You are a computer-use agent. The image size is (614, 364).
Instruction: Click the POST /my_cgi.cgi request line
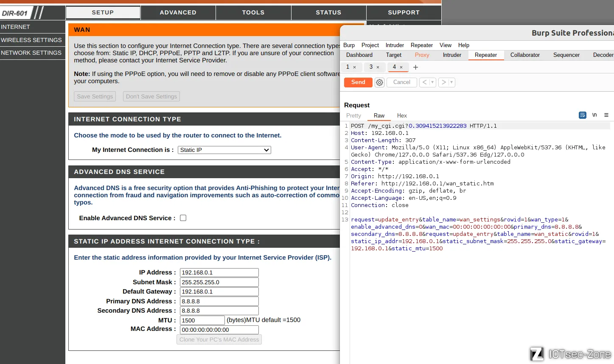pyautogui.click(x=423, y=126)
